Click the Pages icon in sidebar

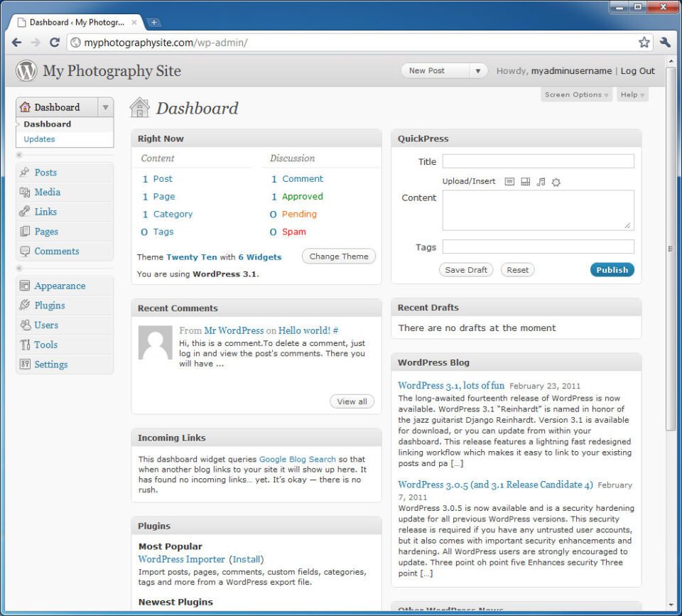tap(25, 232)
